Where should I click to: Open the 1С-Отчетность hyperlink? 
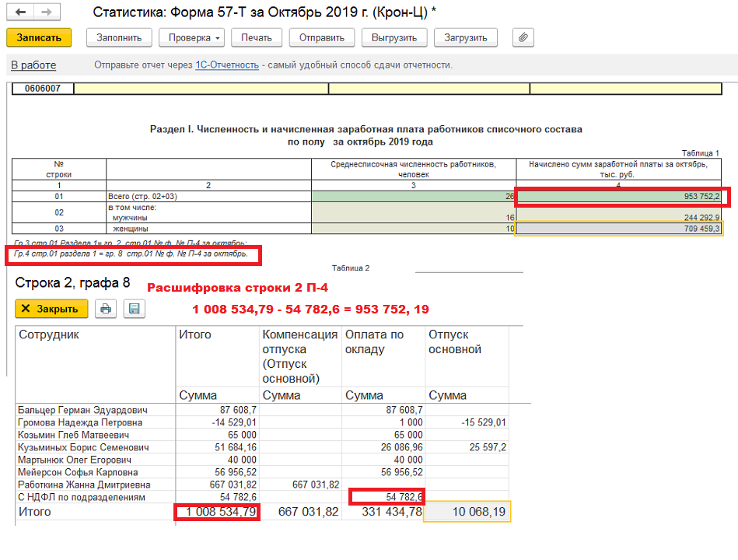227,65
